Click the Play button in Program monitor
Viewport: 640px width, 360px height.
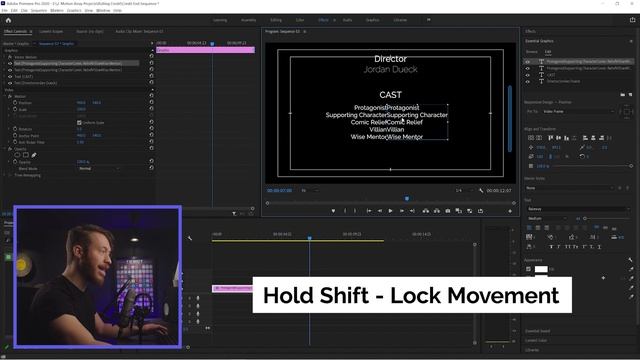coord(390,211)
